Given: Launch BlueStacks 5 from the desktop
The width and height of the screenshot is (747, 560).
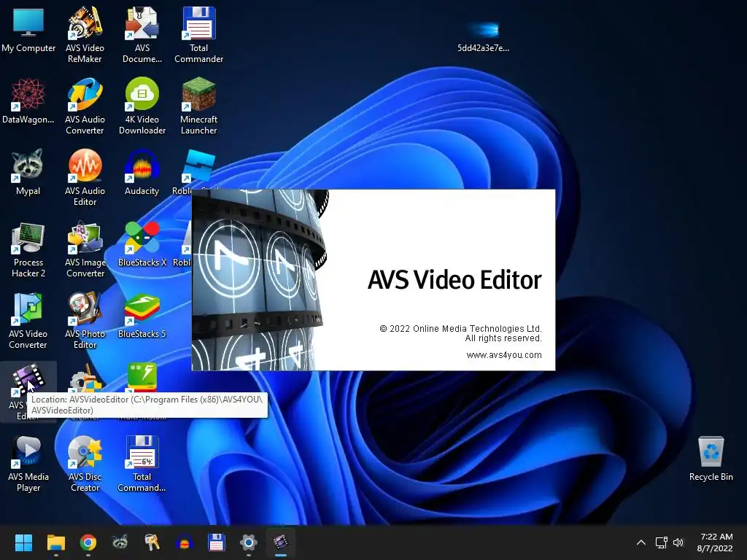Looking at the screenshot, I should 142,315.
